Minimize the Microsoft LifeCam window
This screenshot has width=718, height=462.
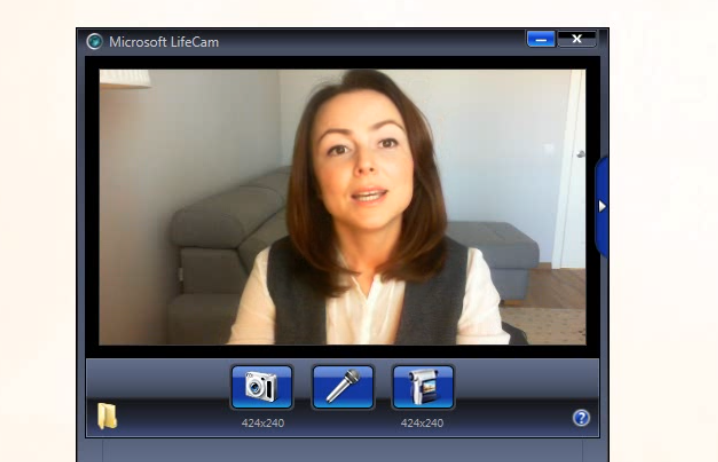tap(542, 39)
